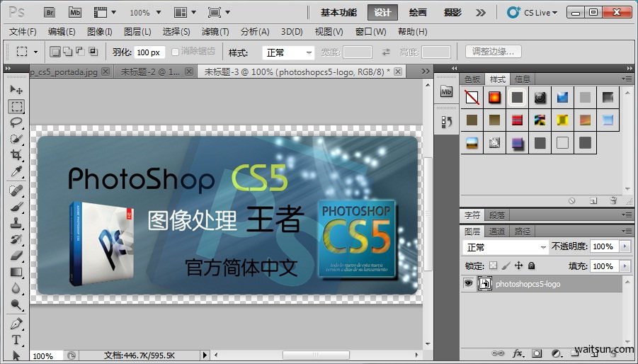
Task: Open the 滤镜(T) menu
Action: tap(215, 32)
